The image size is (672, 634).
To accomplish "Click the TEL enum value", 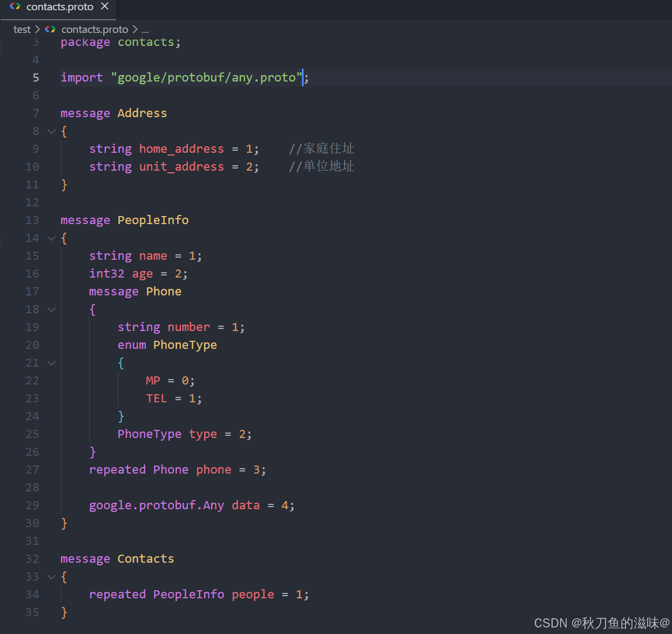I will 157,399.
